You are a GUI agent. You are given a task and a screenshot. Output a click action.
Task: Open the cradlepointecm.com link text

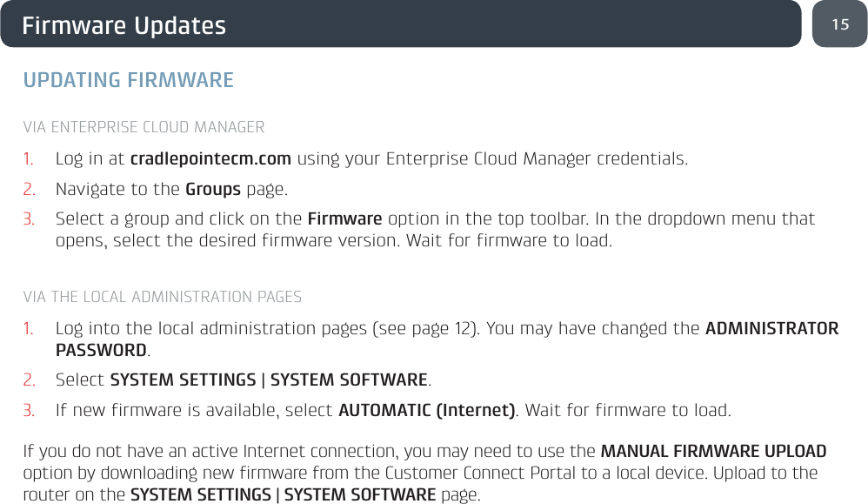(210, 158)
